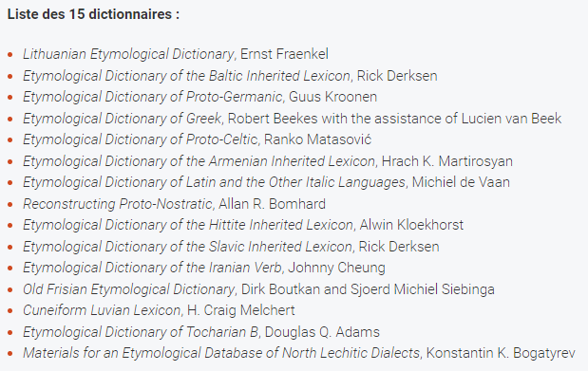
Task: Click author name Ernst Fraenkel
Action: click(x=284, y=54)
